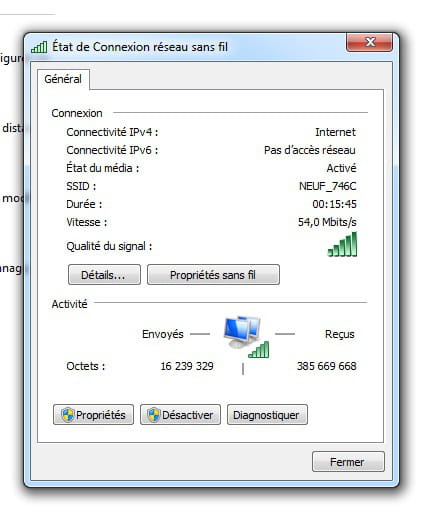Disable connection with Désactiver button
Image resolution: width=436 pixels, height=524 pixels.
click(180, 415)
